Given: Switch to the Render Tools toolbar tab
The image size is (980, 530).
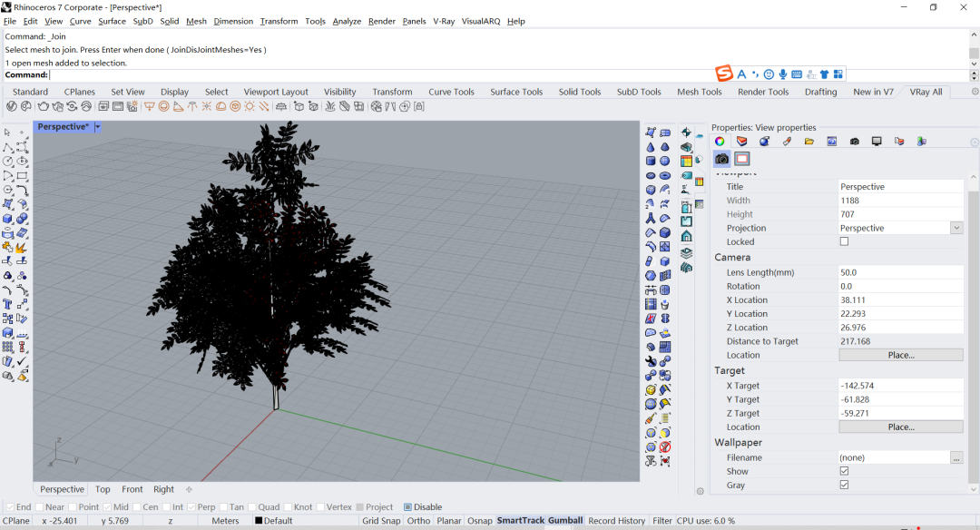Looking at the screenshot, I should pos(763,92).
